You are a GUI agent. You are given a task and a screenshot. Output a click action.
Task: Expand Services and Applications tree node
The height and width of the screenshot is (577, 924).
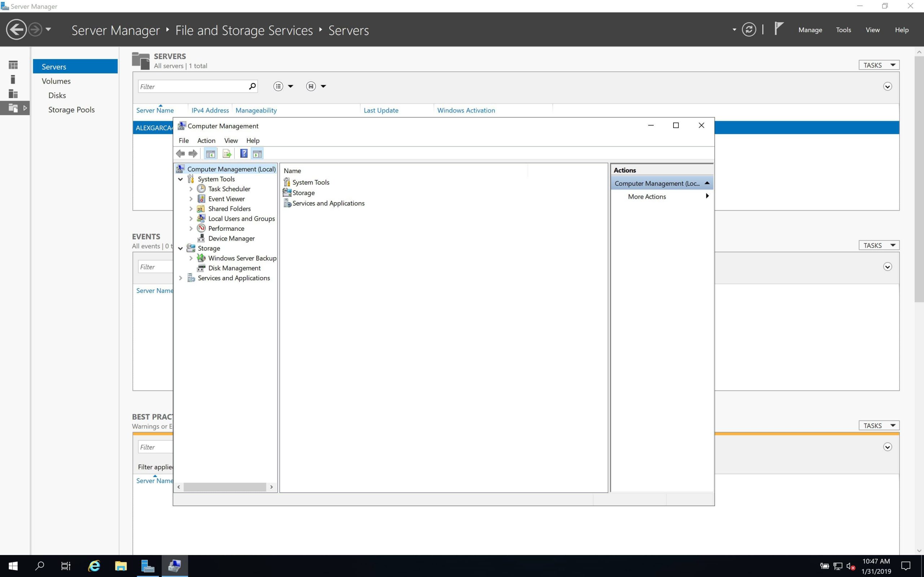tap(180, 278)
